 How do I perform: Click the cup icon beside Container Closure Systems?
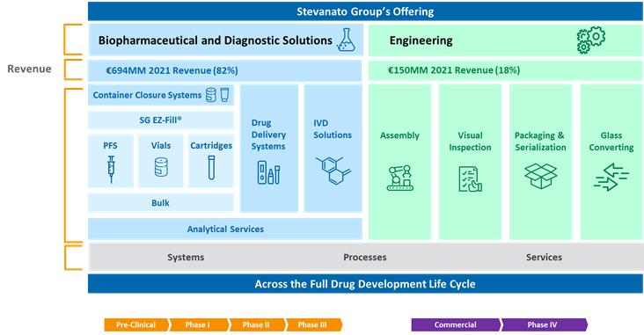tap(224, 95)
